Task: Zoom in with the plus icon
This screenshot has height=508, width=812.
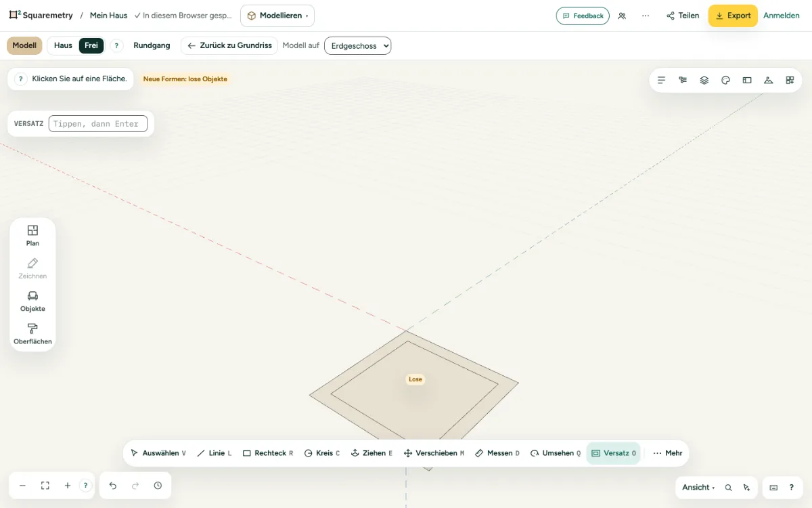Action: 68,486
